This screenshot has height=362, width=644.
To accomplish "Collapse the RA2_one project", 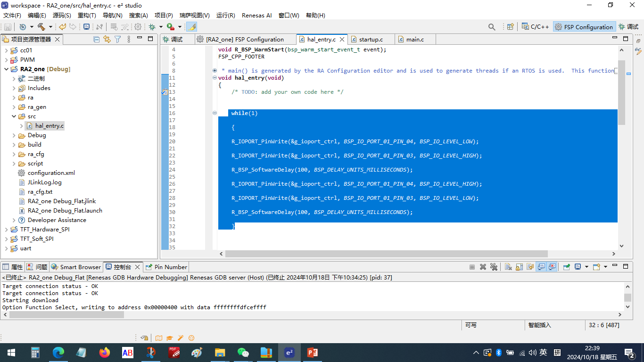I will pyautogui.click(x=6, y=69).
